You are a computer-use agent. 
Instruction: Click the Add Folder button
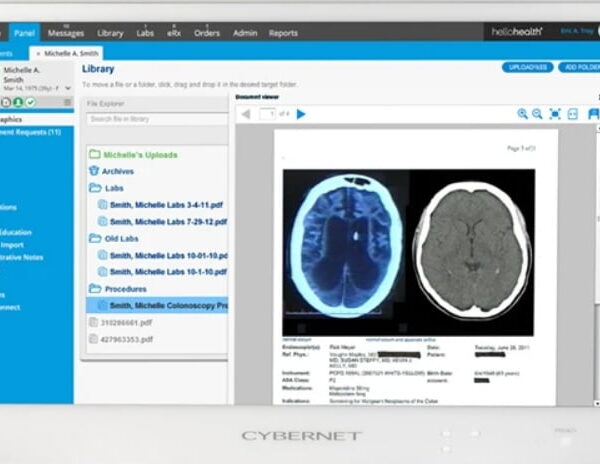(578, 67)
